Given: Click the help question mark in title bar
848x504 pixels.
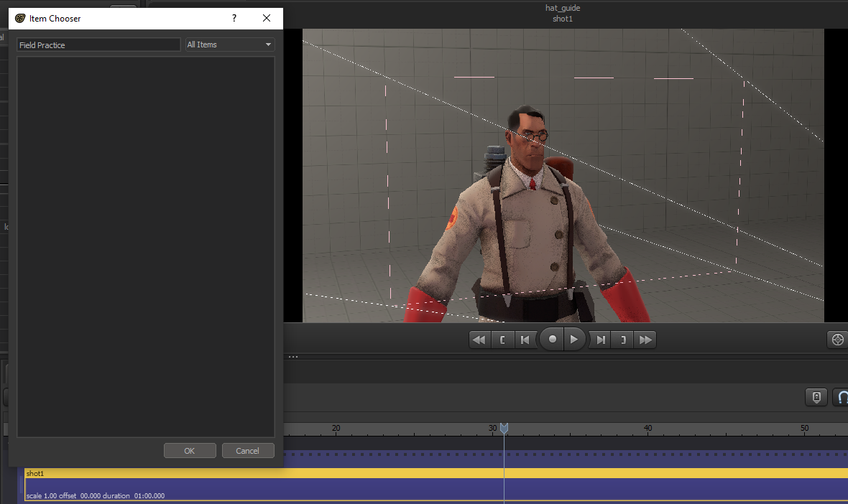Looking at the screenshot, I should [234, 18].
